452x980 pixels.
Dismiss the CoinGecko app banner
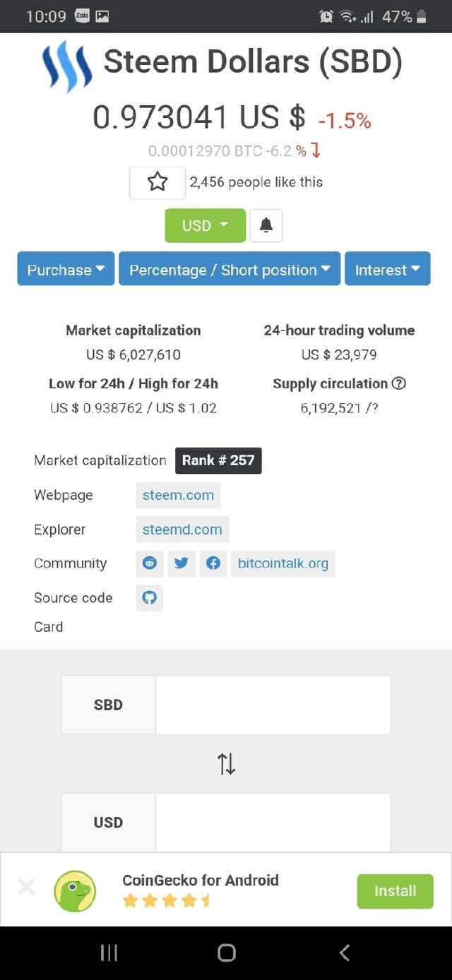click(x=27, y=887)
